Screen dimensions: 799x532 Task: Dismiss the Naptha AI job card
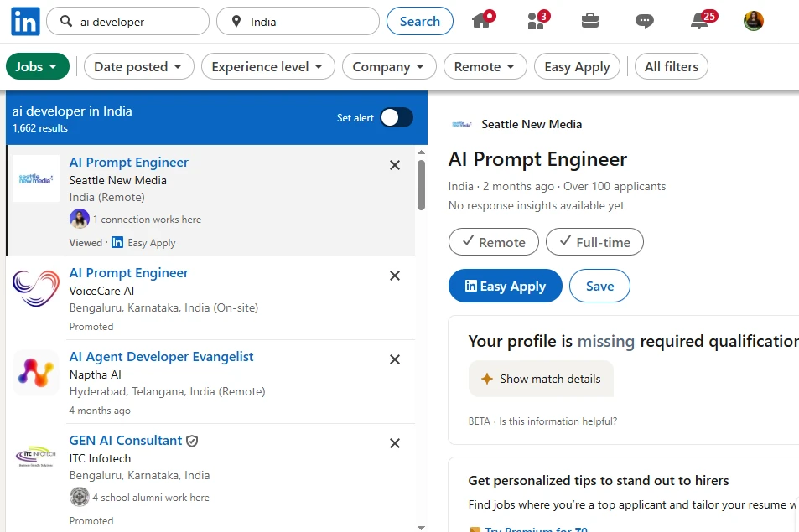(x=395, y=359)
